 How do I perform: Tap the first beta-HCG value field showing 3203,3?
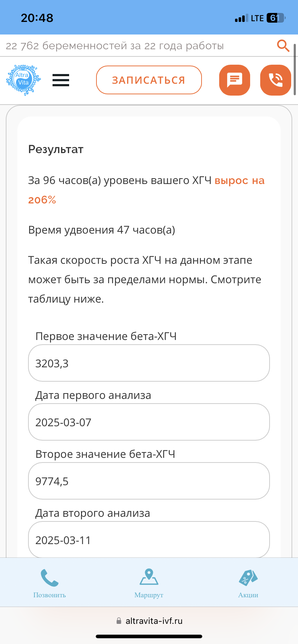pos(149,363)
